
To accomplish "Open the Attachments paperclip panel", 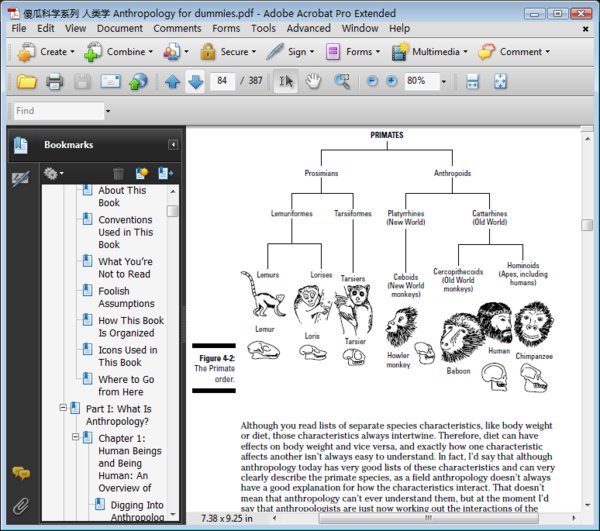I will coord(21,506).
